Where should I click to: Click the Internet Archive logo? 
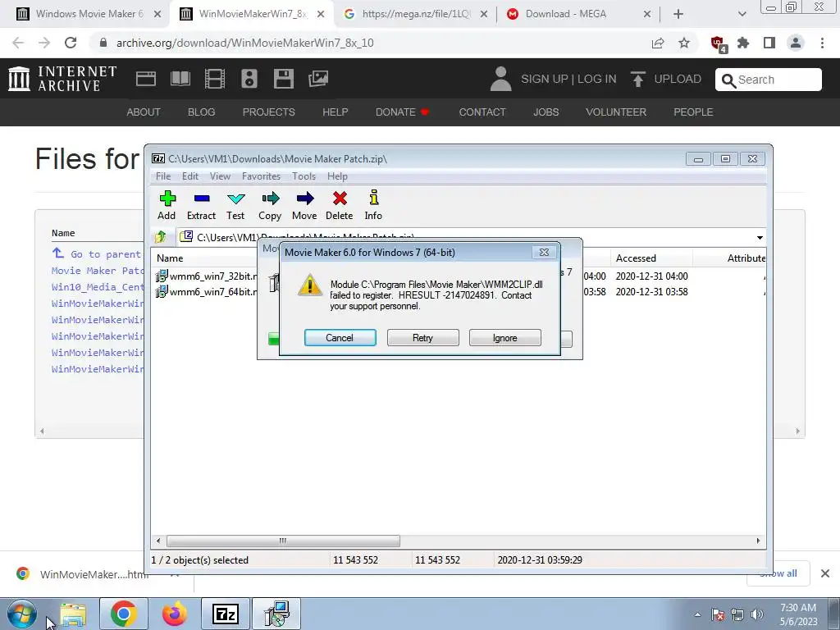click(x=62, y=79)
